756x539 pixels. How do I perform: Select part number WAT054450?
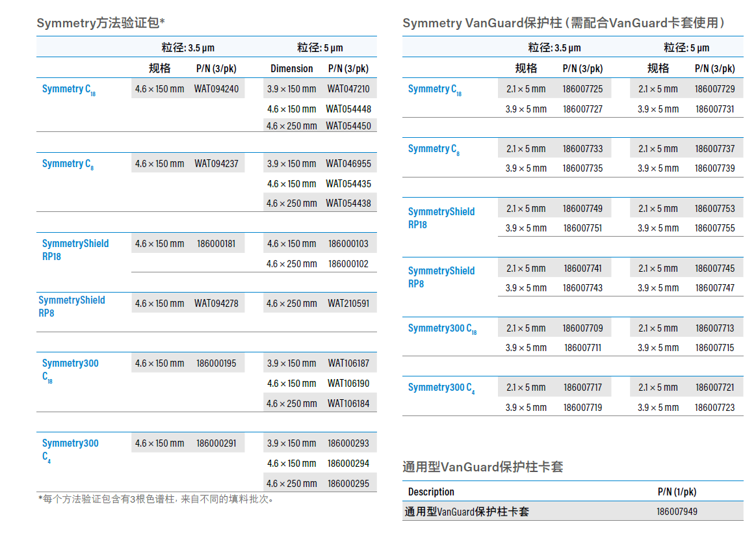(x=348, y=126)
